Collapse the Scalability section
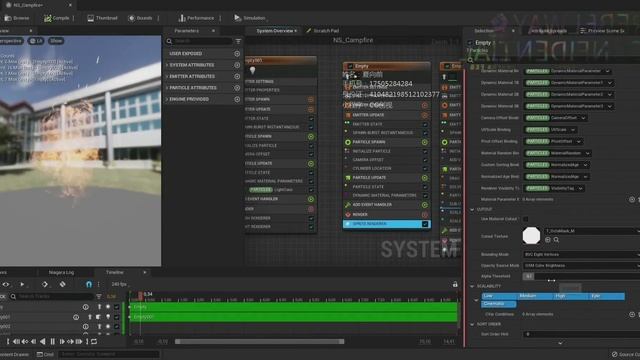 tap(472, 287)
